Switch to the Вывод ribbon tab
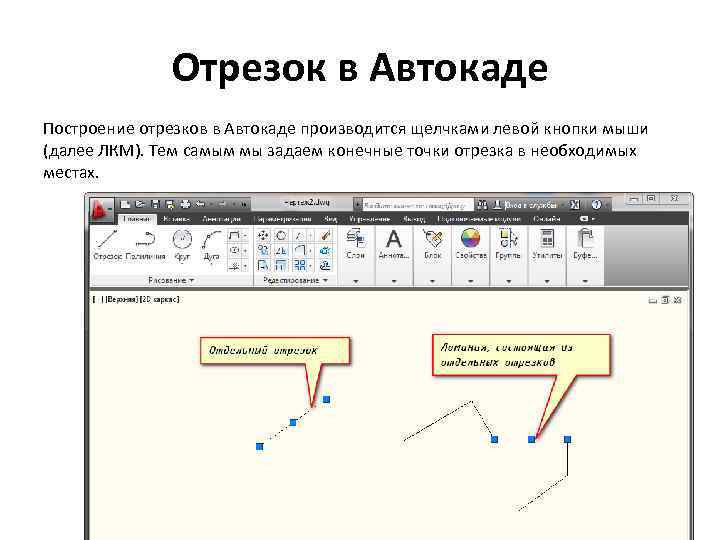This screenshot has width=720, height=540. tap(414, 219)
